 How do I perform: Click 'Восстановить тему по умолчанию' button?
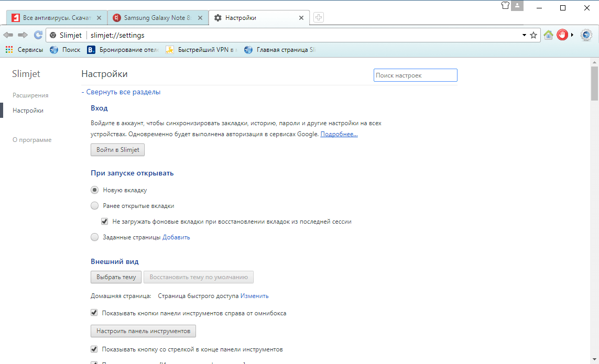199,277
